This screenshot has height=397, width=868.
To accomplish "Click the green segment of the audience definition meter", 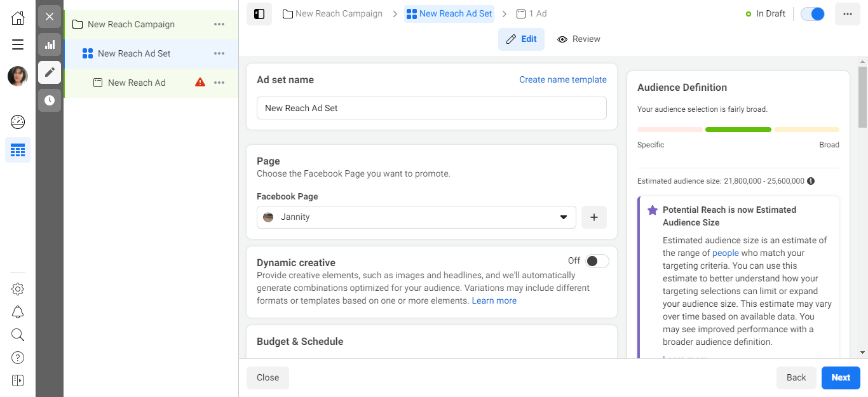I will (x=738, y=129).
